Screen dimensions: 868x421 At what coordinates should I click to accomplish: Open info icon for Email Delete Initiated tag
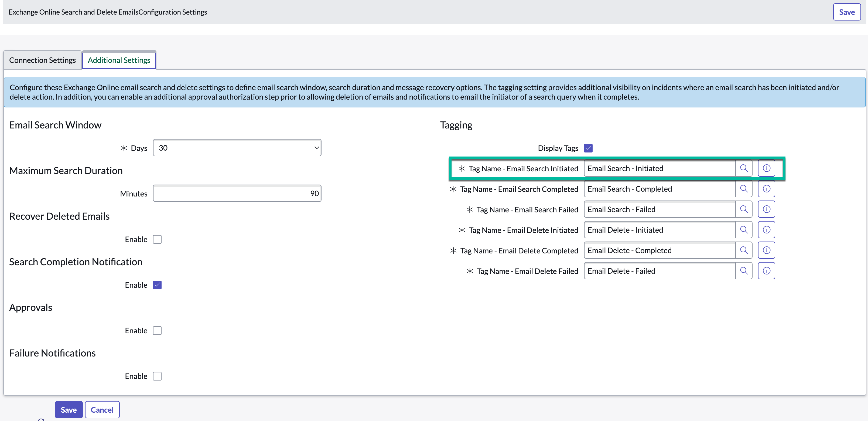coord(766,230)
